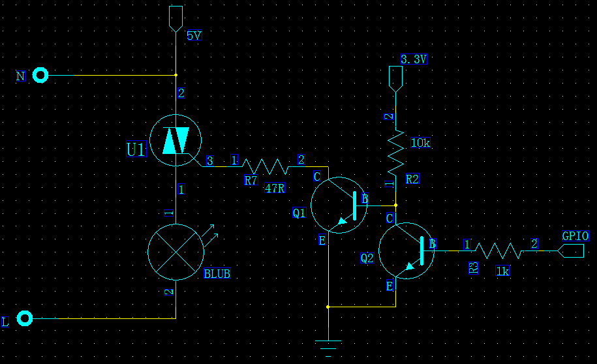Select the 5V power port symbol
This screenshot has width=597, height=364.
(176, 18)
